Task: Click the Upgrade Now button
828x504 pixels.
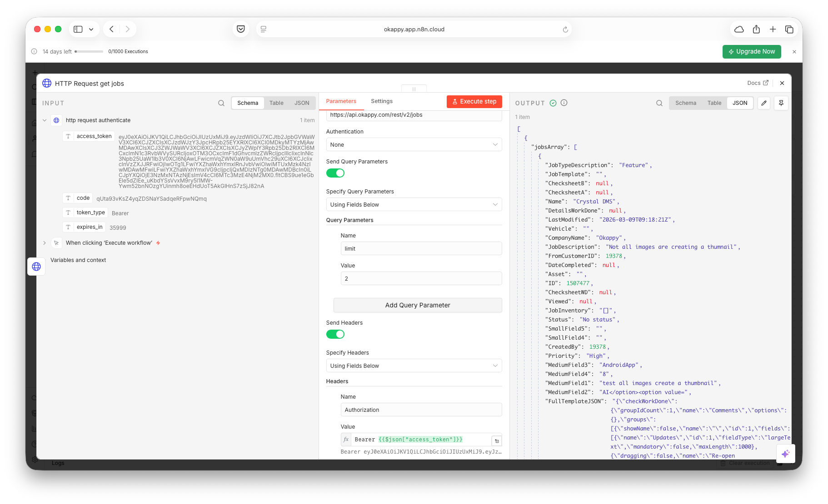Action: tap(752, 52)
